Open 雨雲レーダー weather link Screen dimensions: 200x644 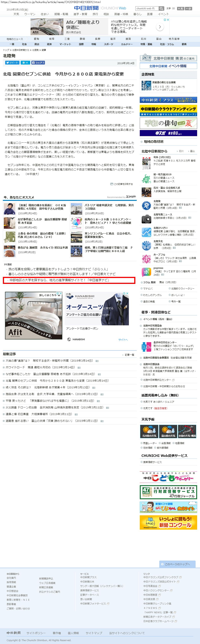150,443
